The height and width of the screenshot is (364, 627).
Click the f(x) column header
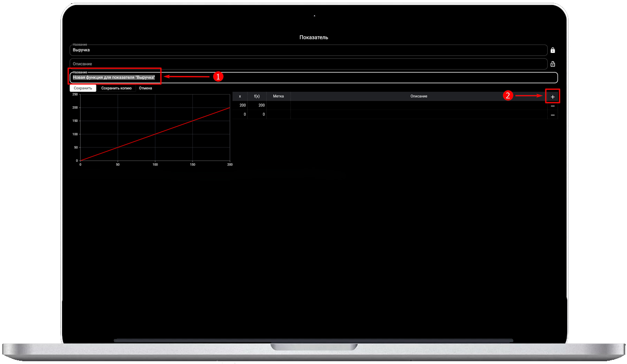pyautogui.click(x=257, y=96)
